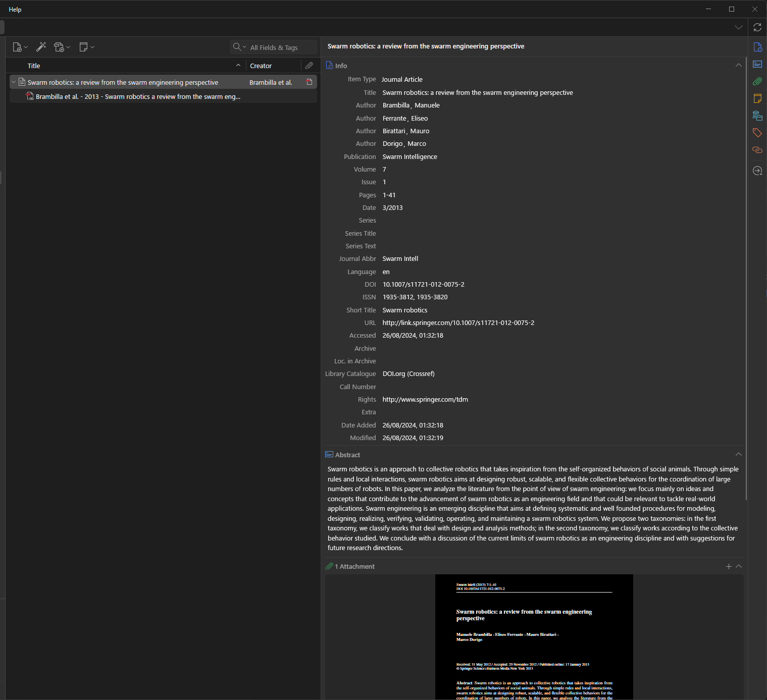Add an attachment with the plus icon
This screenshot has width=767, height=700.
coord(729,566)
